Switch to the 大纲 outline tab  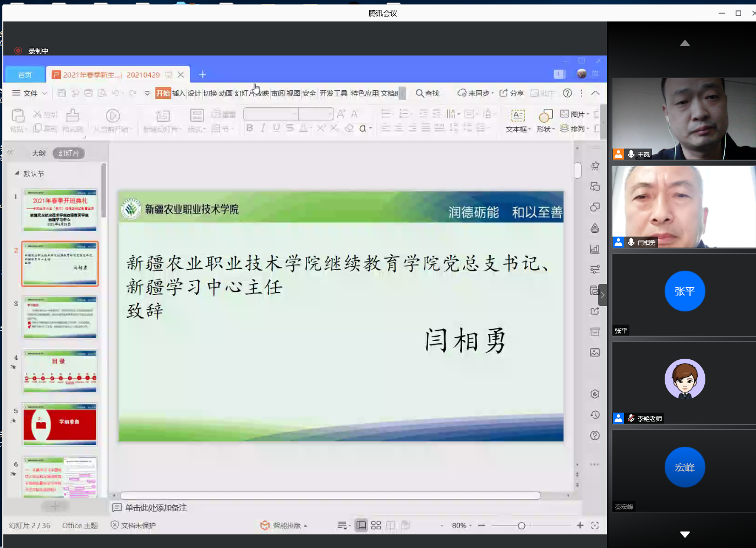(39, 153)
